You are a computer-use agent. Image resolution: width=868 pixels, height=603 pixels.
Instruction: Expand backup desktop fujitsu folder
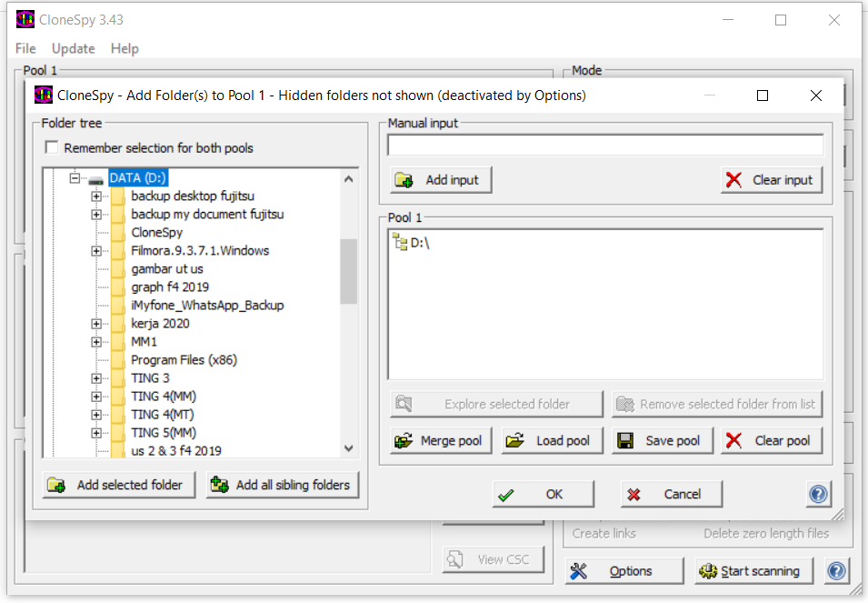click(x=96, y=196)
